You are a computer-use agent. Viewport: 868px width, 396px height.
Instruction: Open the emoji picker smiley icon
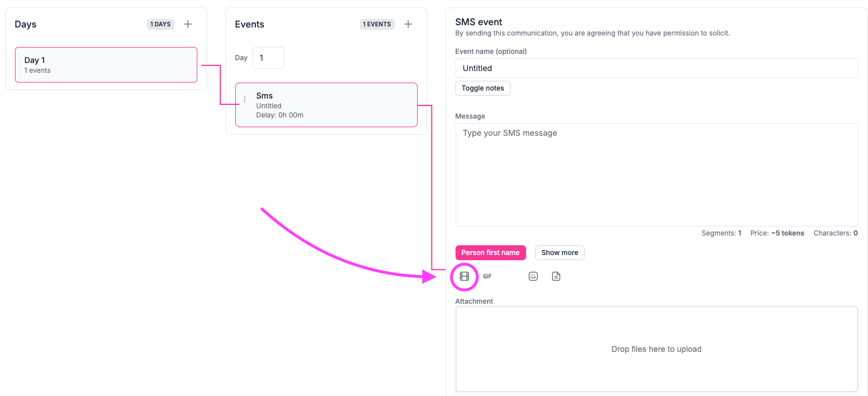click(x=533, y=276)
